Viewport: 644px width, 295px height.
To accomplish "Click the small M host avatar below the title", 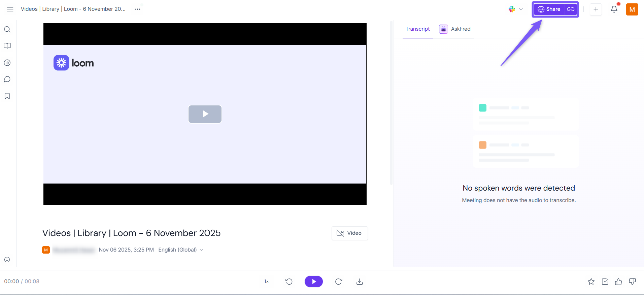I will pyautogui.click(x=46, y=250).
